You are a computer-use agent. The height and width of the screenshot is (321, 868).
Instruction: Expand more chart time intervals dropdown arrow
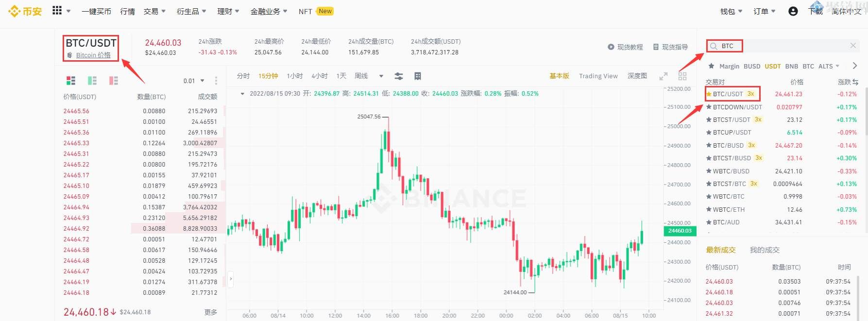[381, 76]
